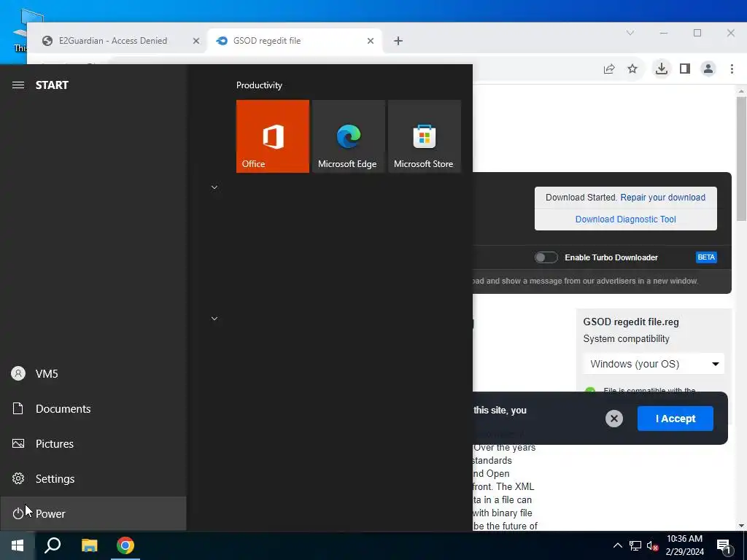
Task: Click the Chrome icon on the taskbar
Action: coord(125,545)
